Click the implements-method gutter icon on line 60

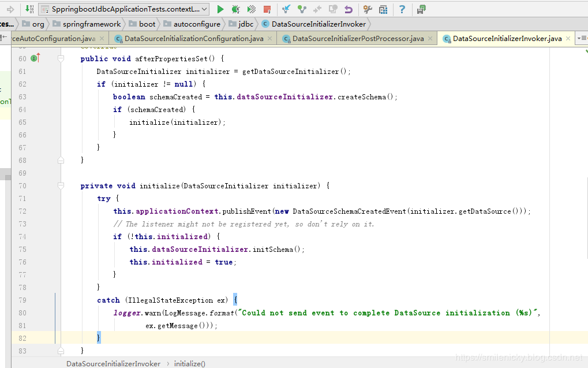pos(35,58)
